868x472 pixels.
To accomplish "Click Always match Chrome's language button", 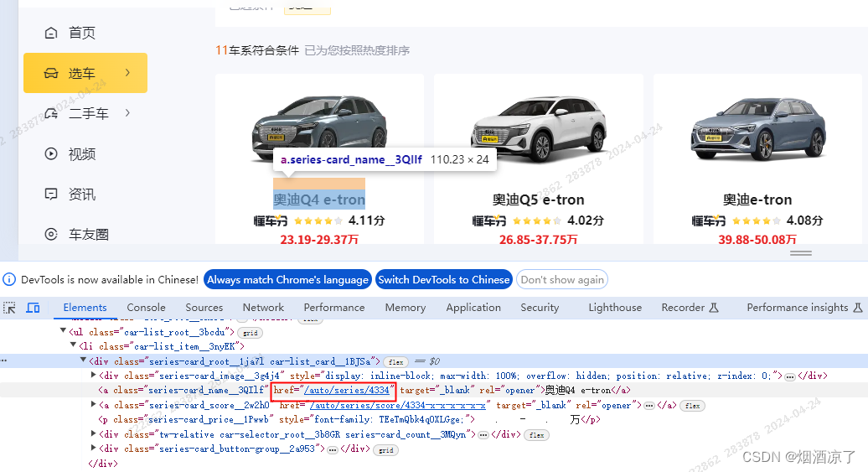I will click(288, 280).
